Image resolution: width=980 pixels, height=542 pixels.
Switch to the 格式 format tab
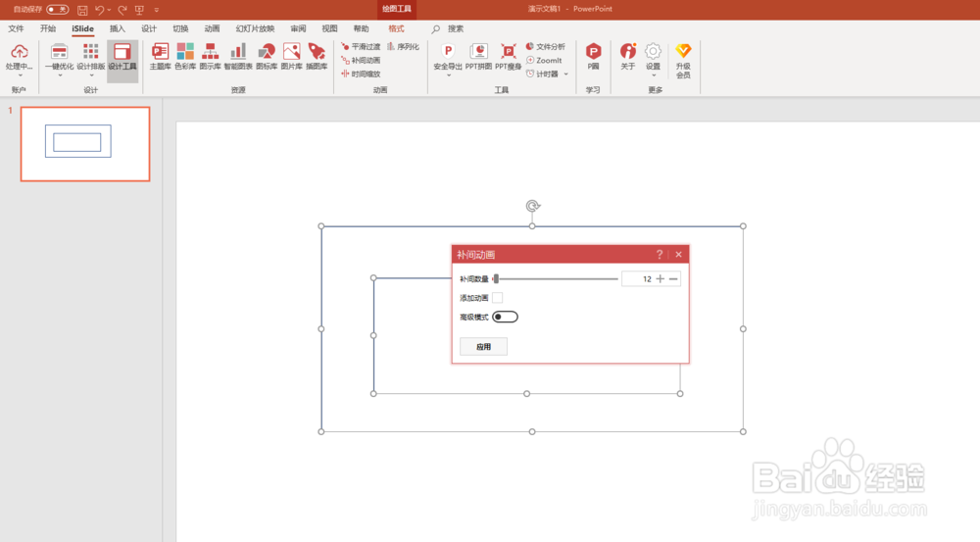[396, 28]
